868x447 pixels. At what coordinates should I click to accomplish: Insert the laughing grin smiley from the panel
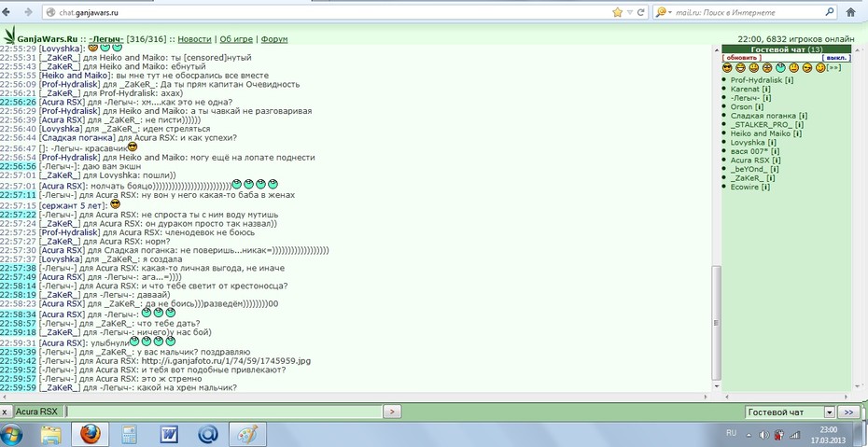point(740,67)
